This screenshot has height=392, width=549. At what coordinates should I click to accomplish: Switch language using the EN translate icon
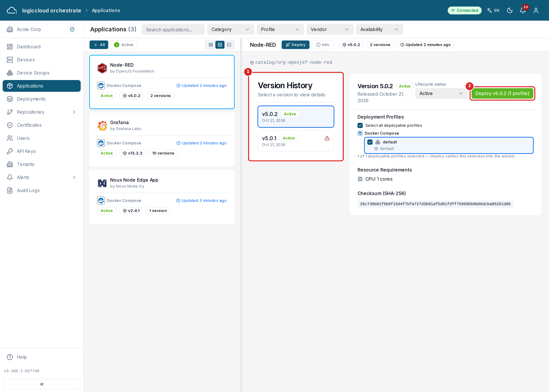493,10
